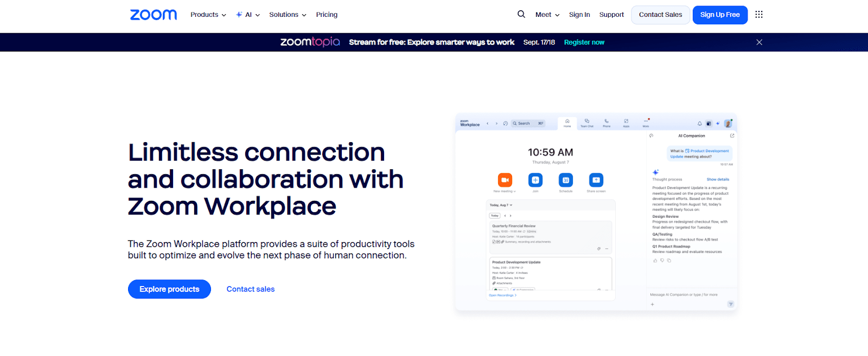Close the Zoomtopia announcement banner

click(x=759, y=42)
